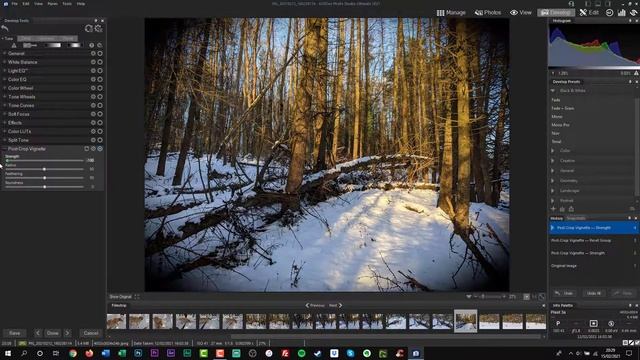Click the Tone Curves settings gear icon
This screenshot has height=360, width=640.
coord(93,105)
